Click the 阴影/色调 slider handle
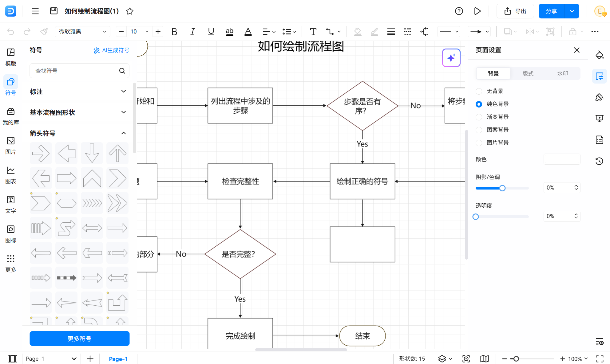Image resolution: width=610 pixels, height=364 pixels. pyautogui.click(x=502, y=188)
